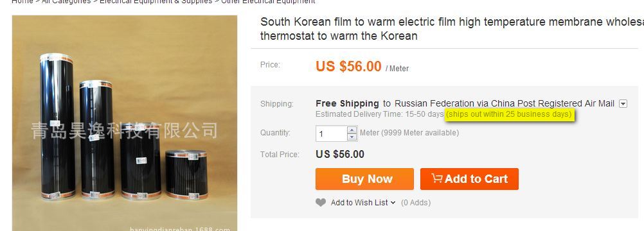Click the Buy Now button
Image resolution: width=644 pixels, height=231 pixels.
(x=364, y=179)
